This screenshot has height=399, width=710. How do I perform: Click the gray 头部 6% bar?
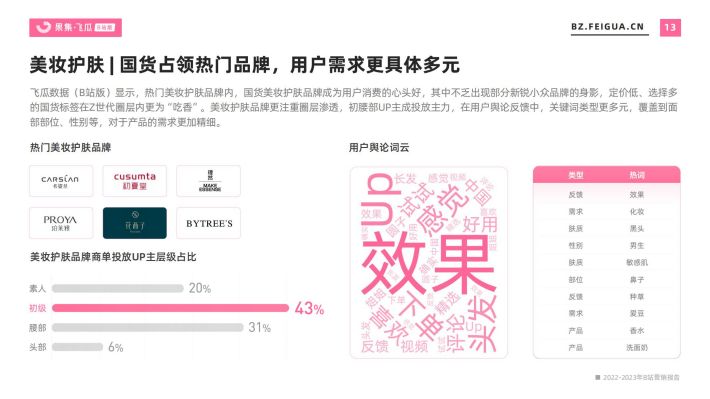pos(77,347)
